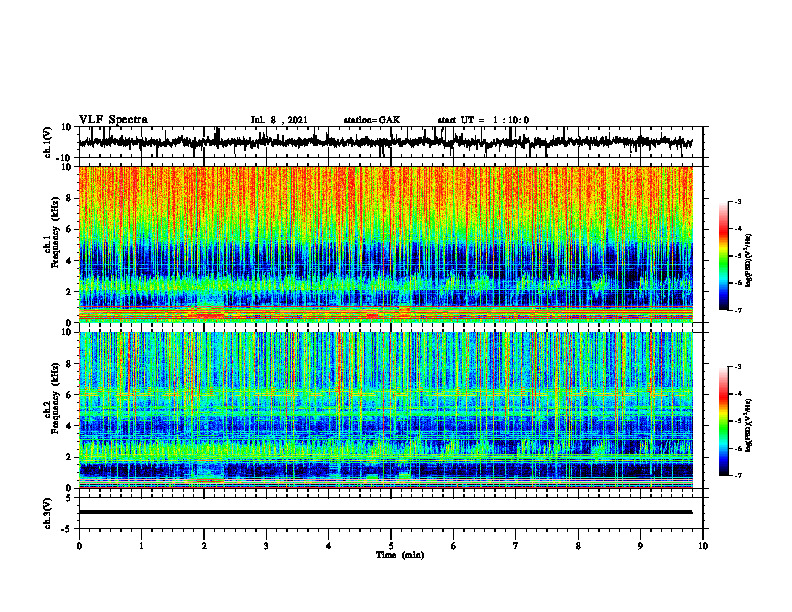The height and width of the screenshot is (612, 792).
Task: Click the "-7" label on ch.2 color scale
Action: [x=737, y=476]
